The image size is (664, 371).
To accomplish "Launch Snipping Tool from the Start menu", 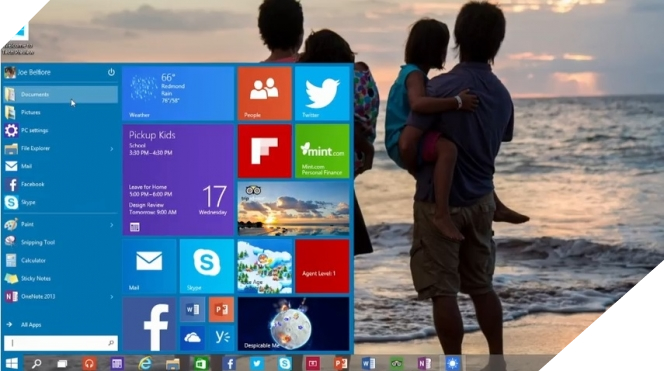I will click(61, 243).
